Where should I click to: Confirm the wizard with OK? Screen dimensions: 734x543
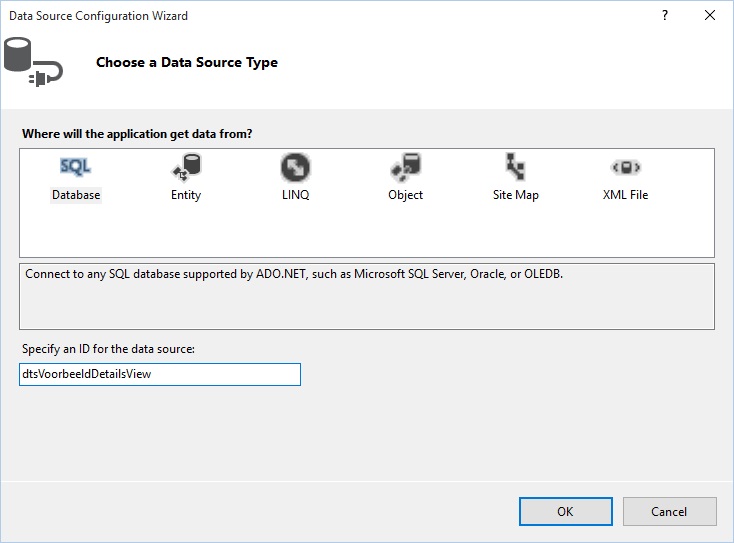pos(565,511)
